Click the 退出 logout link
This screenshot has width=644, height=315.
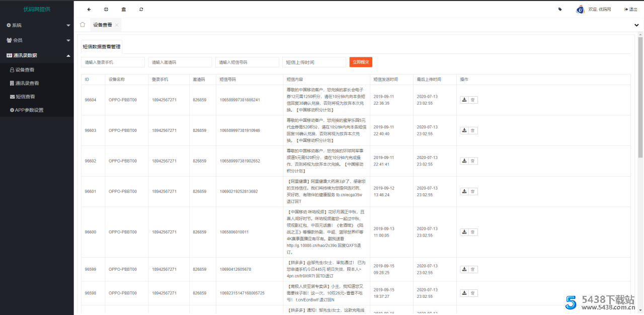click(x=630, y=9)
